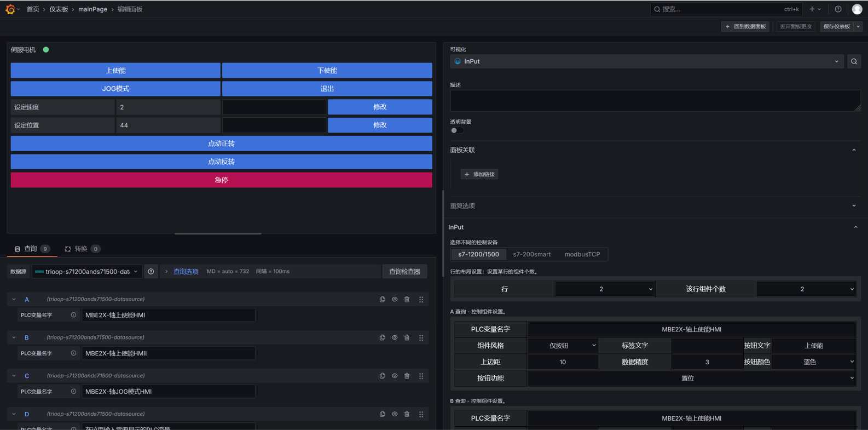Grab the drag handle of query A
Viewport: 868px width, 430px height.
pos(421,300)
